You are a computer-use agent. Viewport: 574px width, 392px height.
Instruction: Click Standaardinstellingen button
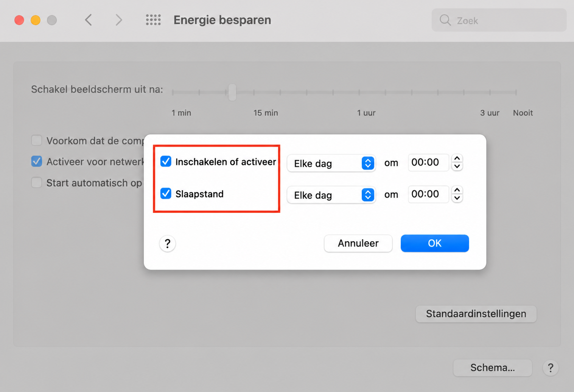pos(476,314)
